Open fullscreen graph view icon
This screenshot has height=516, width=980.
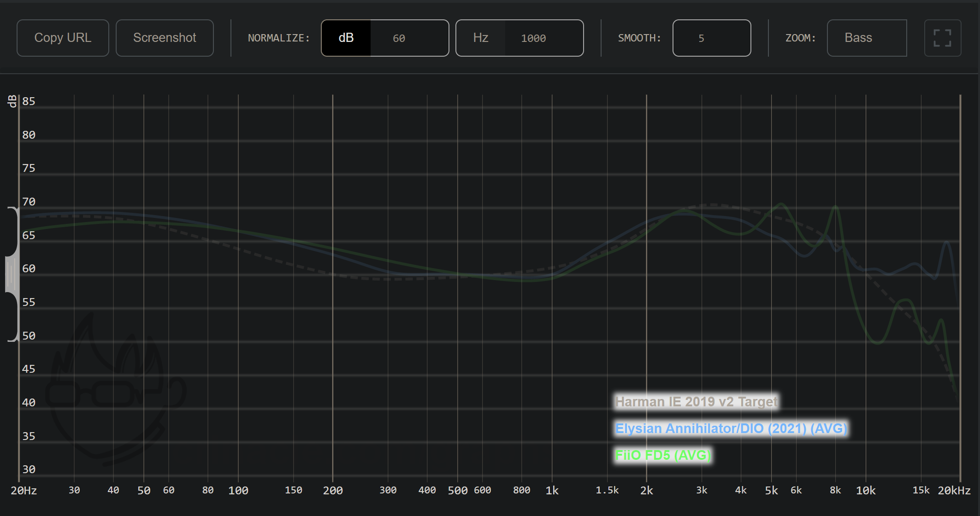coord(943,38)
